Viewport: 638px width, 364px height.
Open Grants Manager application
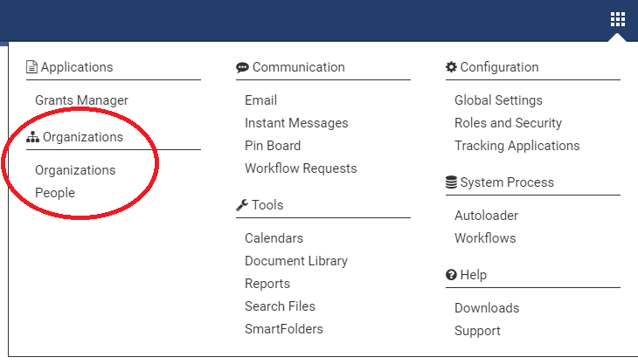pos(81,100)
